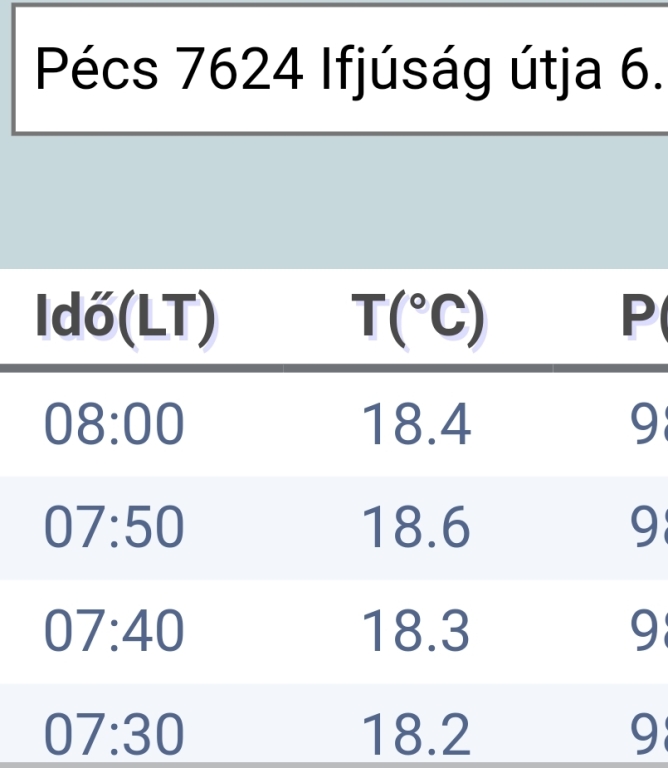Viewport: 668px width, 768px height.
Task: Click the pressure value in the 07:40 row
Action: click(649, 631)
